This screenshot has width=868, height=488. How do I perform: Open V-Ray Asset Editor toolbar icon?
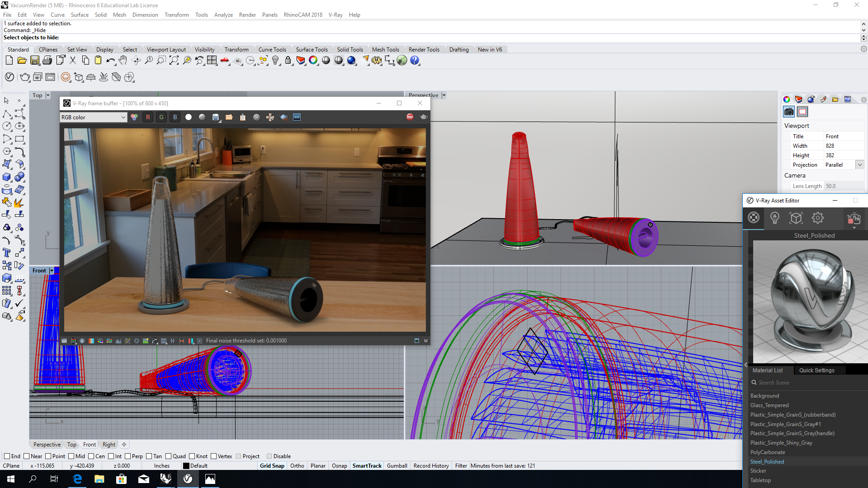9,77
